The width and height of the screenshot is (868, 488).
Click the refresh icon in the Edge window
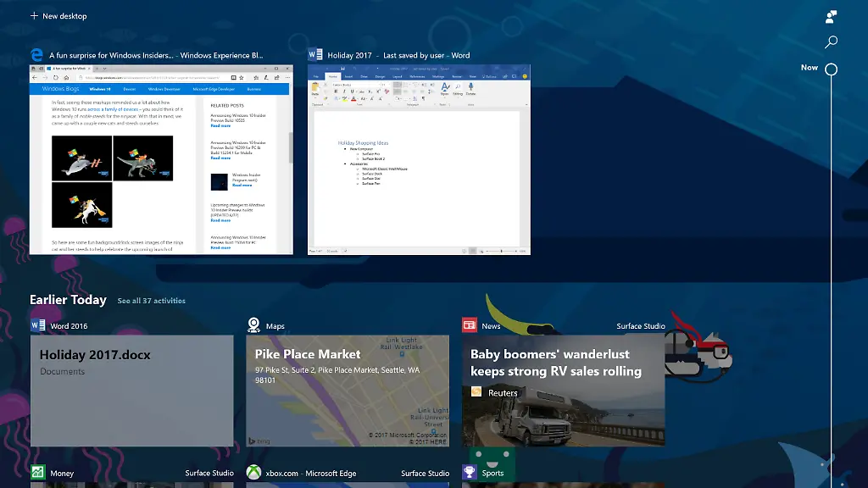click(55, 78)
